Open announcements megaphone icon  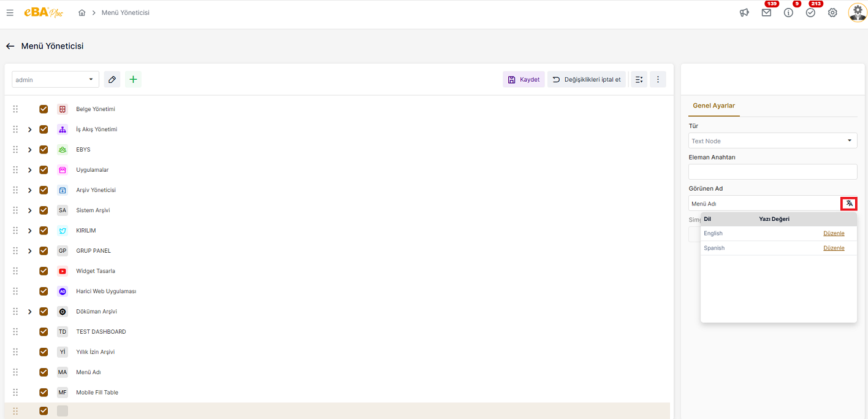coord(744,12)
